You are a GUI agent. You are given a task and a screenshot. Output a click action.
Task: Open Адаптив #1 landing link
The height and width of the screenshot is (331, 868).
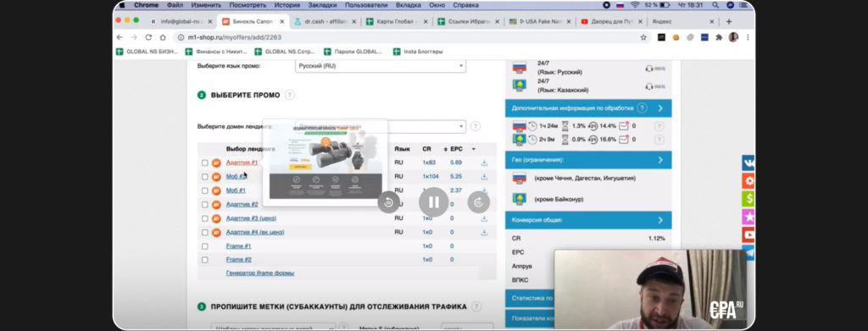pos(242,163)
